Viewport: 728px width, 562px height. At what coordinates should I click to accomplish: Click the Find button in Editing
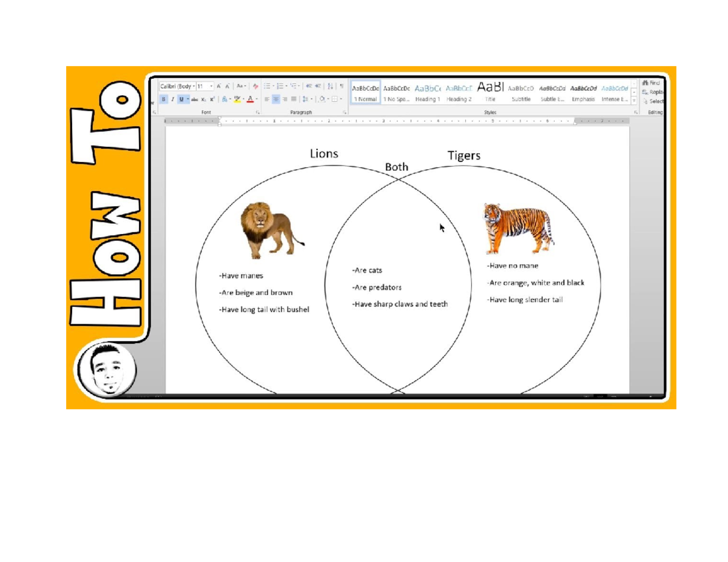pos(652,83)
